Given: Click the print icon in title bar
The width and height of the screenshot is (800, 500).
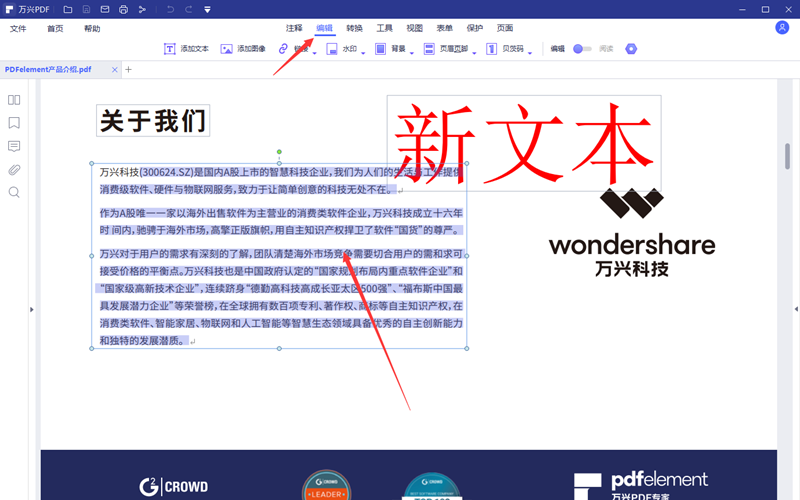Looking at the screenshot, I should pos(123,9).
